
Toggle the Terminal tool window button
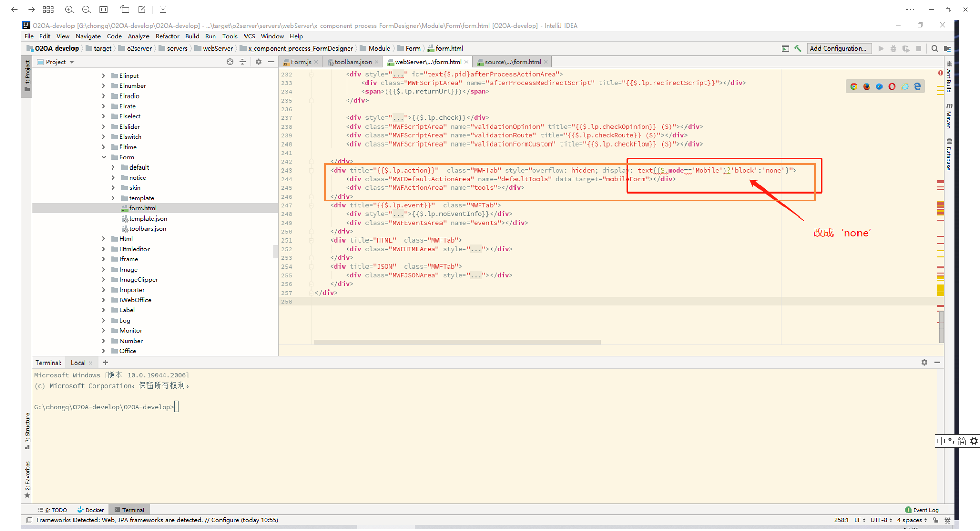click(130, 510)
